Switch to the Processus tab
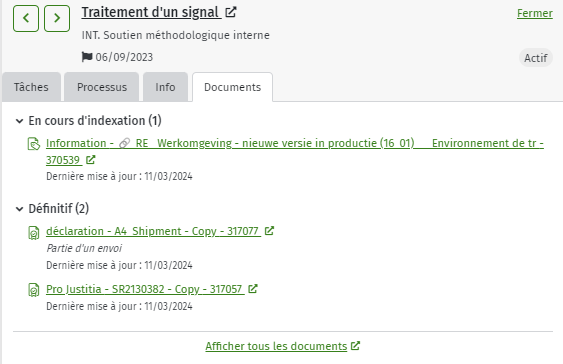Viewport: 563px width, 364px height. (x=102, y=87)
